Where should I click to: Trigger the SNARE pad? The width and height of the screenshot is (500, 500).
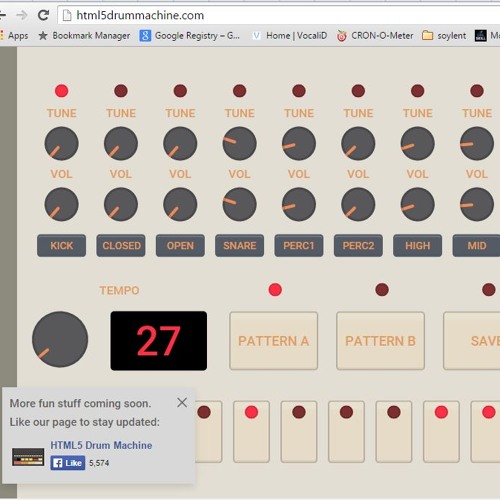tap(239, 246)
